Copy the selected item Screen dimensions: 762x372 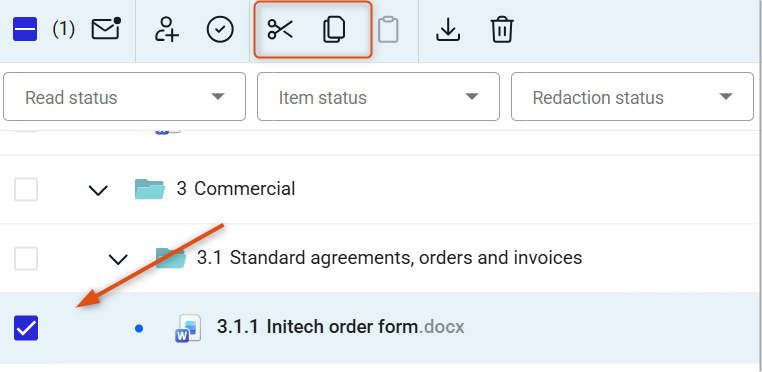coord(334,29)
